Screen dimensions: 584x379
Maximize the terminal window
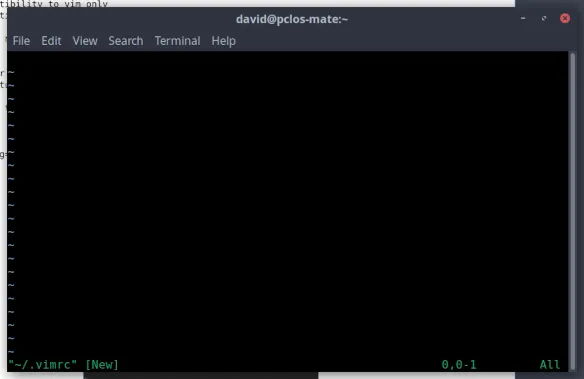coord(544,18)
